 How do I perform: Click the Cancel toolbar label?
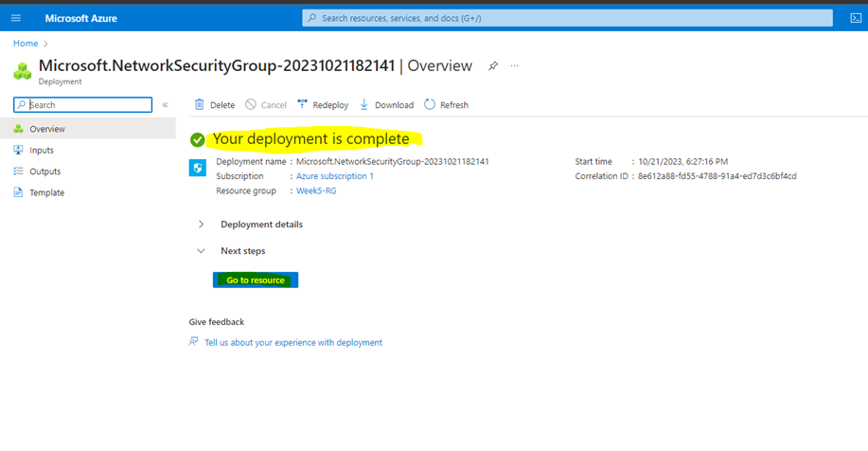tap(274, 105)
